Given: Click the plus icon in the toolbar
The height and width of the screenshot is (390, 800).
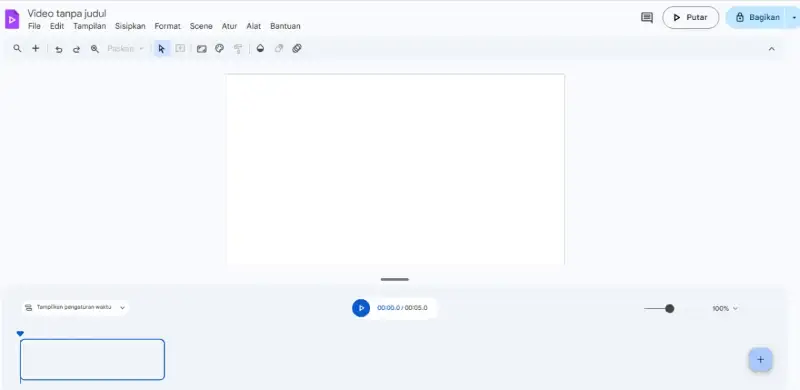Looking at the screenshot, I should tap(36, 48).
